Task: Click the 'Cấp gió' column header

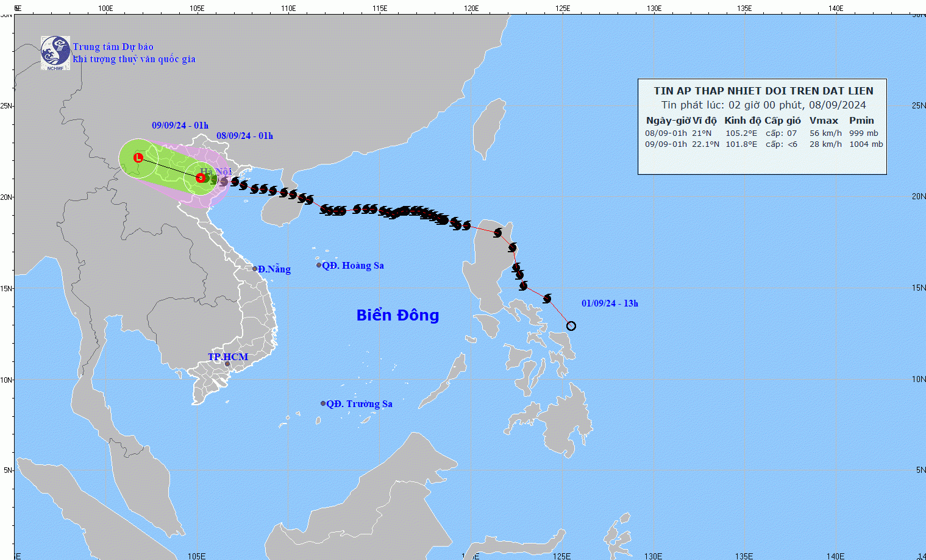Action: 783,121
